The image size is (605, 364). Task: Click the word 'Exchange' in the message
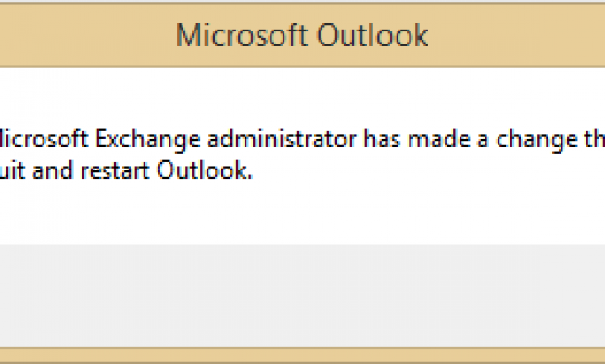pyautogui.click(x=148, y=141)
